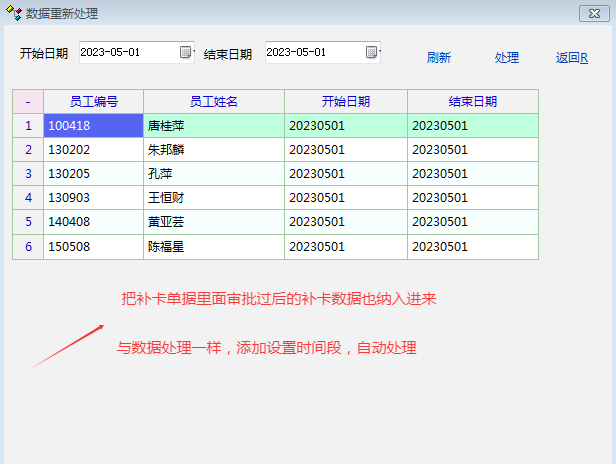This screenshot has width=616, height=464.
Task: Sort by 员工编号 column header
Action: [93, 102]
